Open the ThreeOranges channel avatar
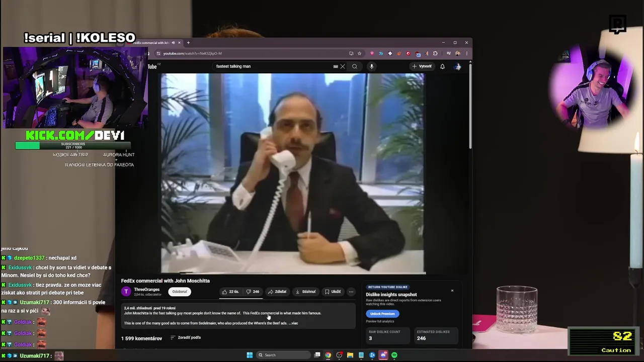The width and height of the screenshot is (644, 362). (126, 292)
